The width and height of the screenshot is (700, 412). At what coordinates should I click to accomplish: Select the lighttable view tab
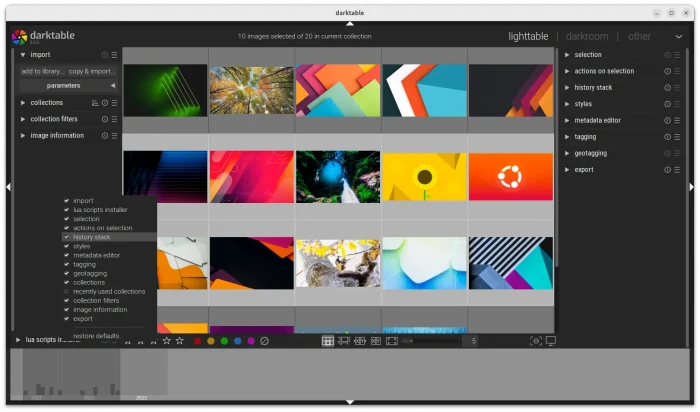[x=528, y=37]
